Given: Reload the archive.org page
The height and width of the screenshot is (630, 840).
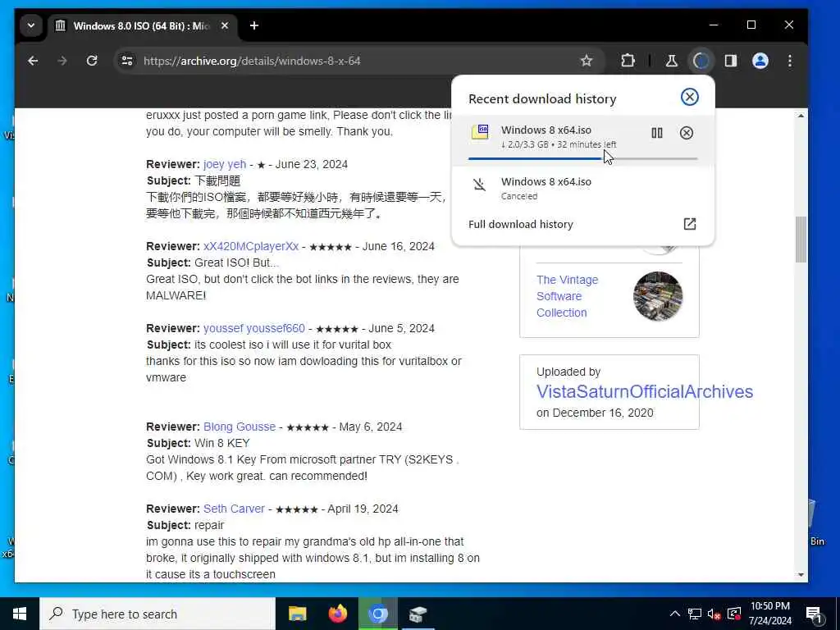Looking at the screenshot, I should pyautogui.click(x=92, y=61).
